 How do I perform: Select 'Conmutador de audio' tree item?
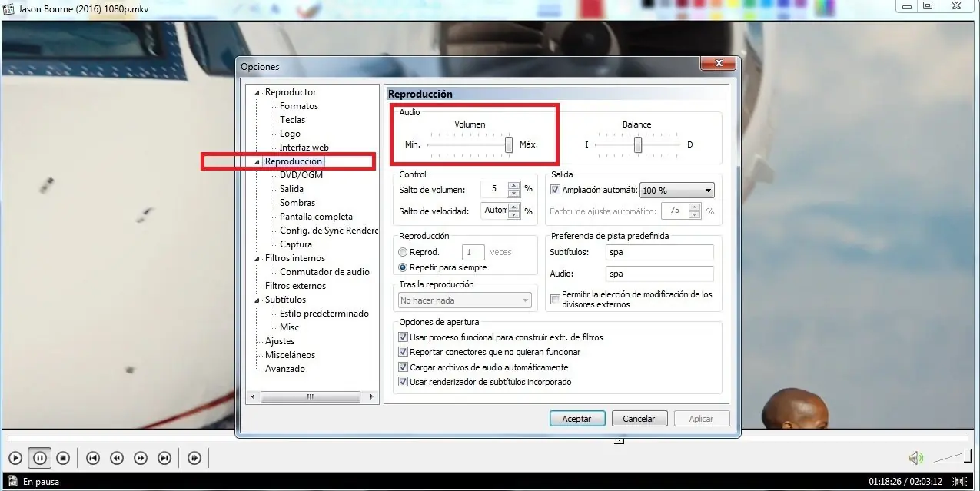(324, 272)
